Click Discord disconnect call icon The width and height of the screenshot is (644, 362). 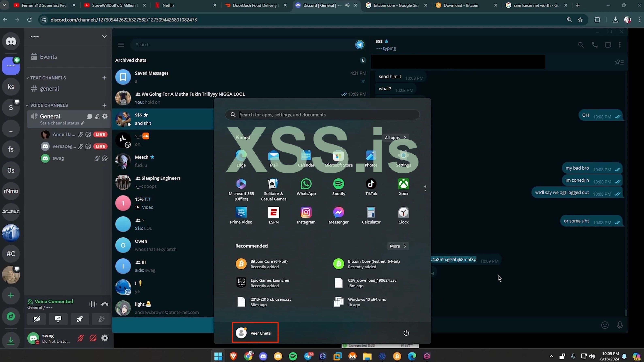pos(105,304)
